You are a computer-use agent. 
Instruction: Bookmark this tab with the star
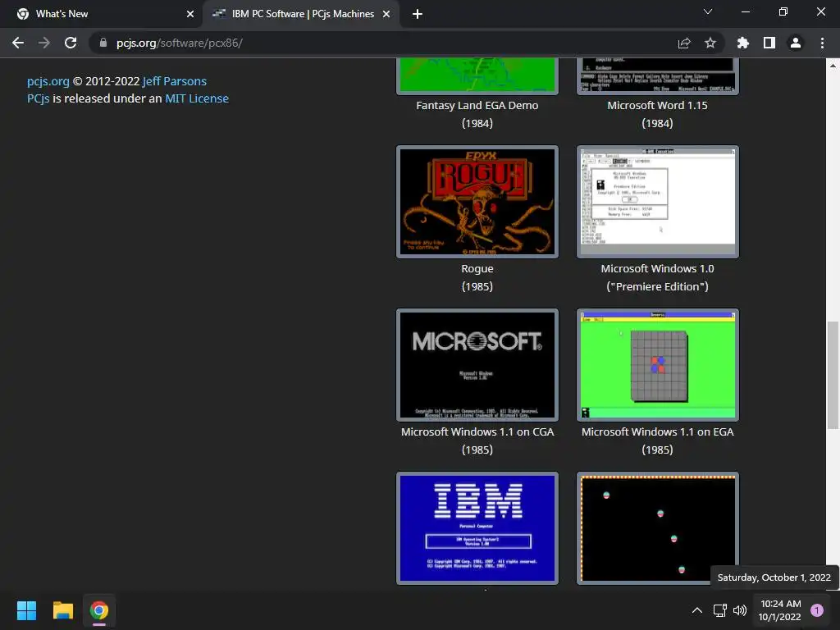(710, 43)
